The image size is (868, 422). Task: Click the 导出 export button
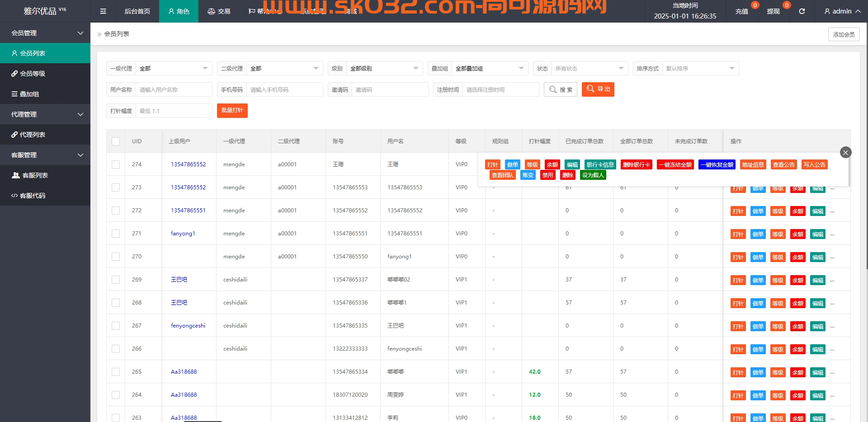click(598, 89)
